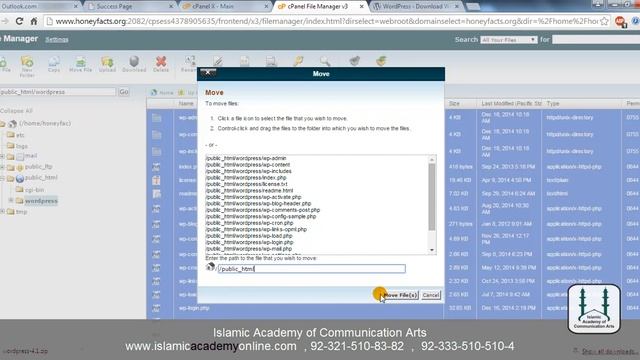Click the home icon beside the path field
The height and width of the screenshot is (360, 640).
pyautogui.click(x=210, y=267)
